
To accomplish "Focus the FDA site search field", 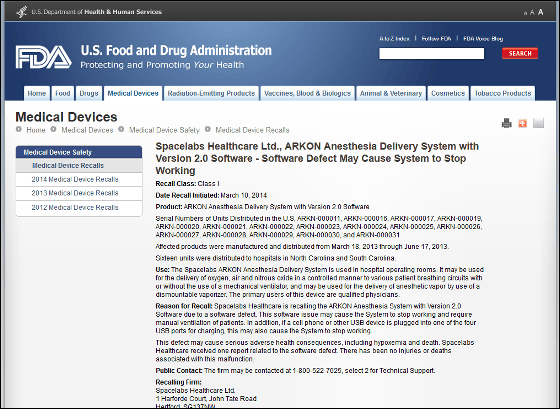I will 432,54.
